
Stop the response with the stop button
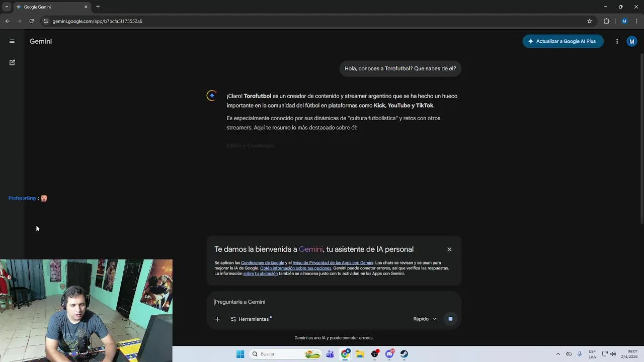tap(450, 319)
